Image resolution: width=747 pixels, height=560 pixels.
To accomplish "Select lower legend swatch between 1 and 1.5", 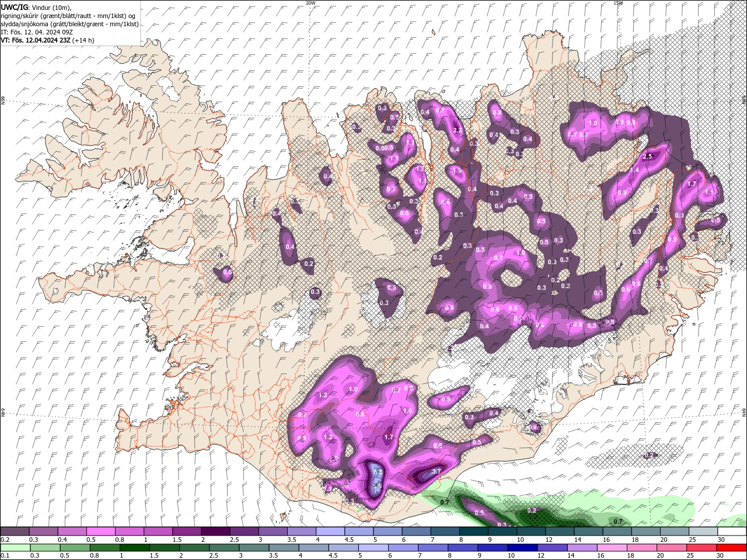I will (134, 548).
